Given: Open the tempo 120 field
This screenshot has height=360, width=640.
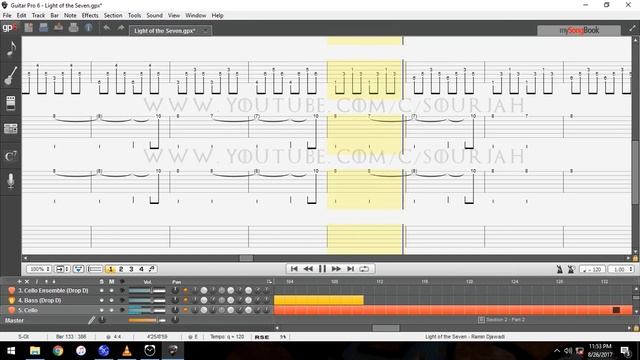Looking at the screenshot, I should pyautogui.click(x=592, y=269).
